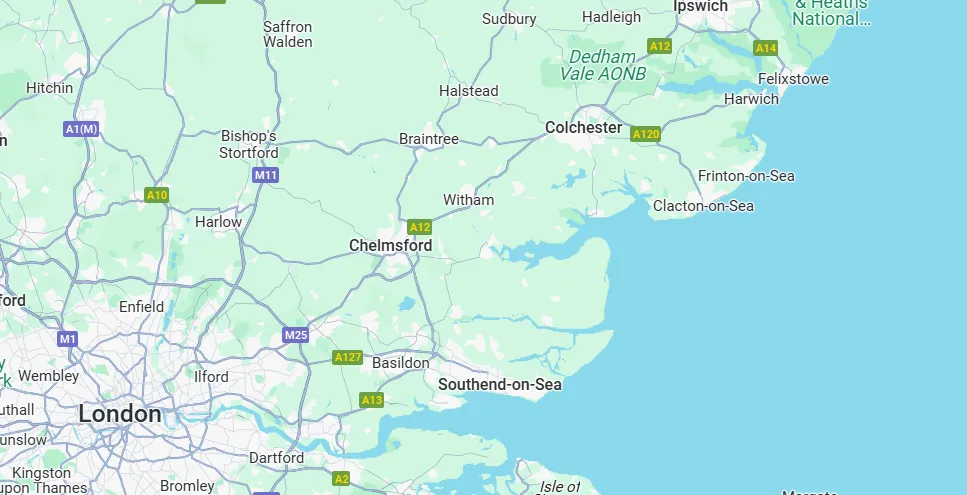Click the A127 road shield
The width and height of the screenshot is (967, 495).
click(347, 357)
